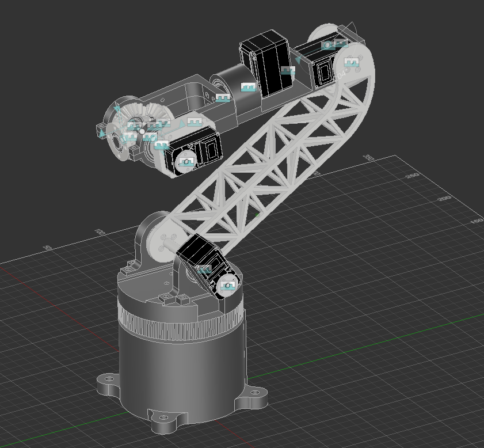484x448 pixels.
Task: Click the grid label 50 at the left edge
Action: click(47, 248)
